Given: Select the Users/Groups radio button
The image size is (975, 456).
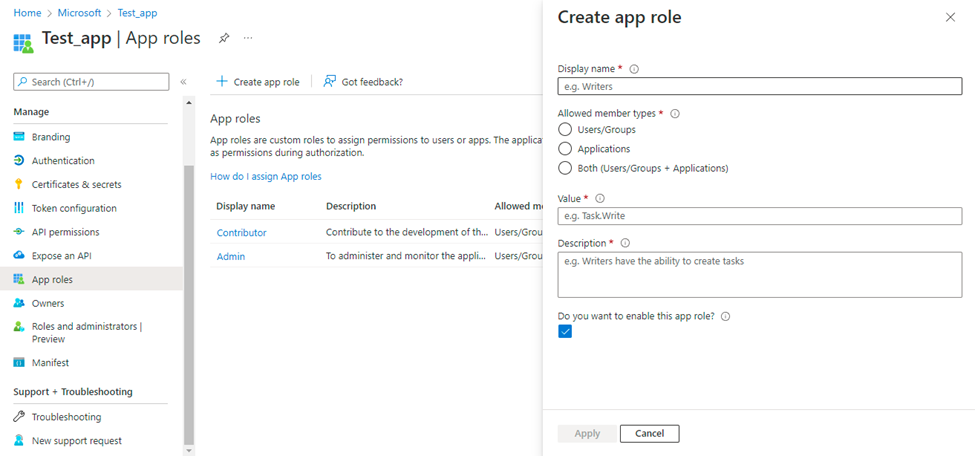Looking at the screenshot, I should click(x=566, y=129).
